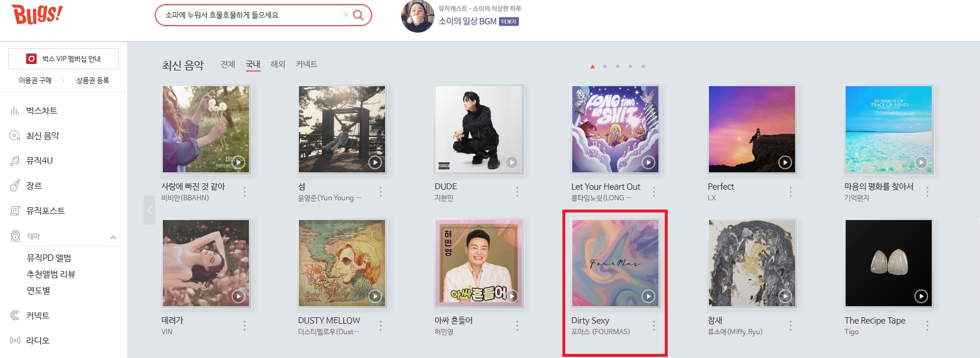Open 뮤직4U in the sidebar
This screenshot has width=980, height=358.
click(x=39, y=161)
